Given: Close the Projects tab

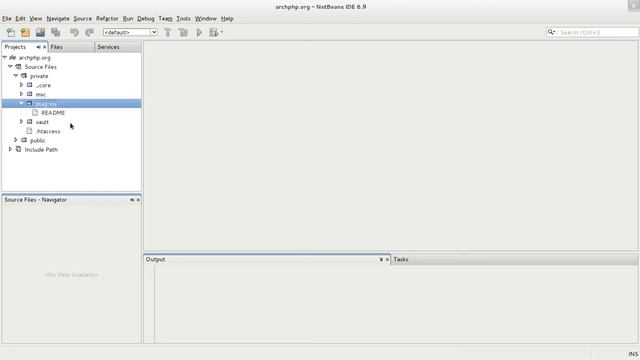Looking at the screenshot, I should click(x=44, y=47).
